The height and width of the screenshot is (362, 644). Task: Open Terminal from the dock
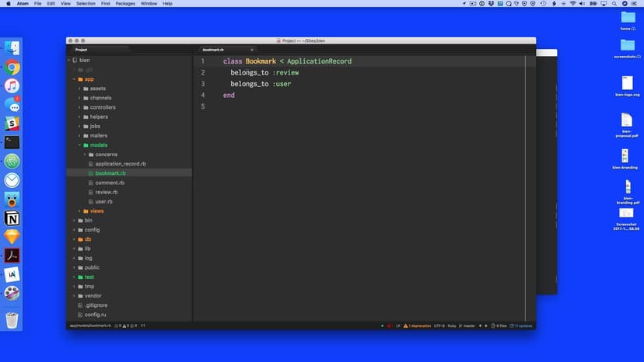[12, 142]
